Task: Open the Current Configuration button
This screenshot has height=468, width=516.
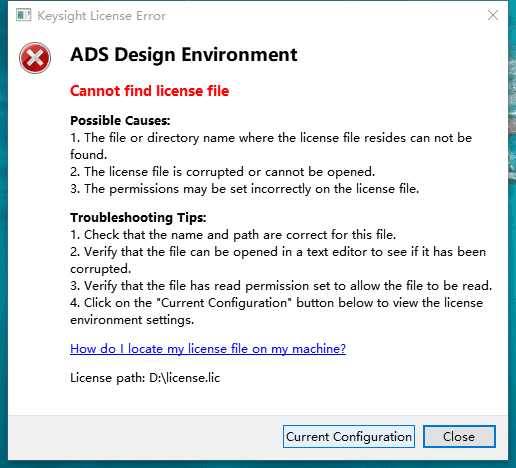Action: point(349,436)
